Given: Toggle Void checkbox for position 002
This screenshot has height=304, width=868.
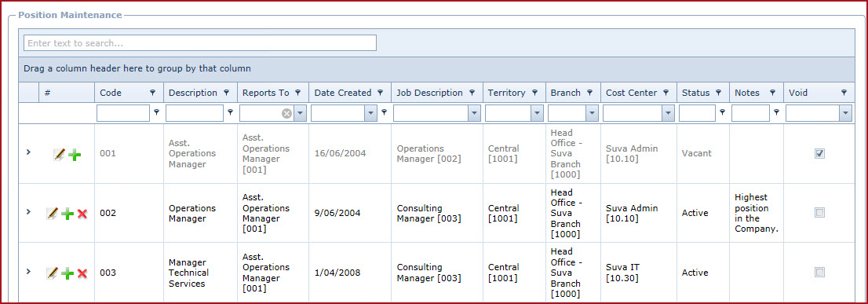Looking at the screenshot, I should pos(820,213).
